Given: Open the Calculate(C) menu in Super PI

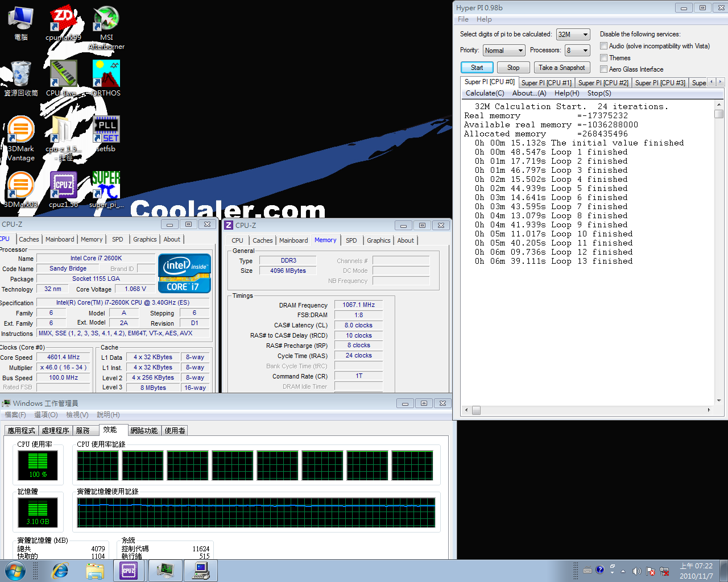Looking at the screenshot, I should tap(485, 93).
